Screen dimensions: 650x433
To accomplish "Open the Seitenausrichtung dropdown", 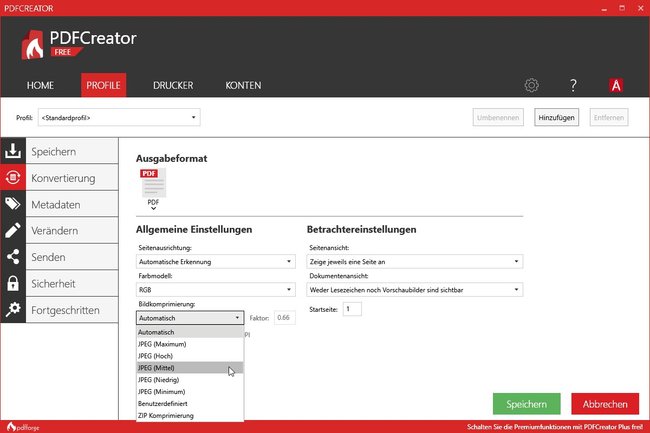I will (216, 261).
